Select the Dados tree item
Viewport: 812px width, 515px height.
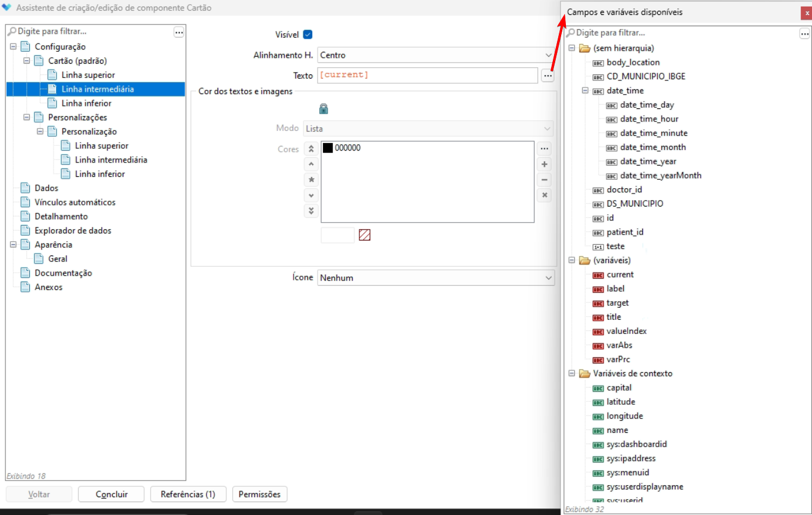coord(46,188)
